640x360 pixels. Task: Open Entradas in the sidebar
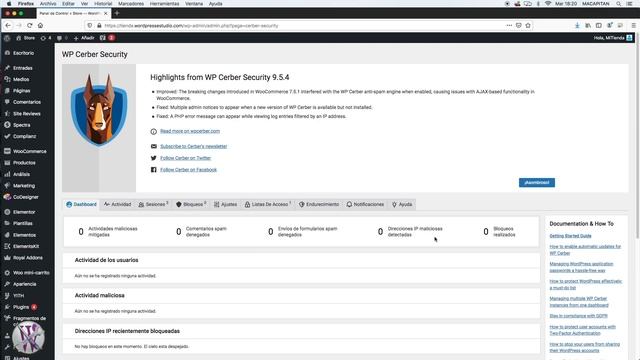22,68
